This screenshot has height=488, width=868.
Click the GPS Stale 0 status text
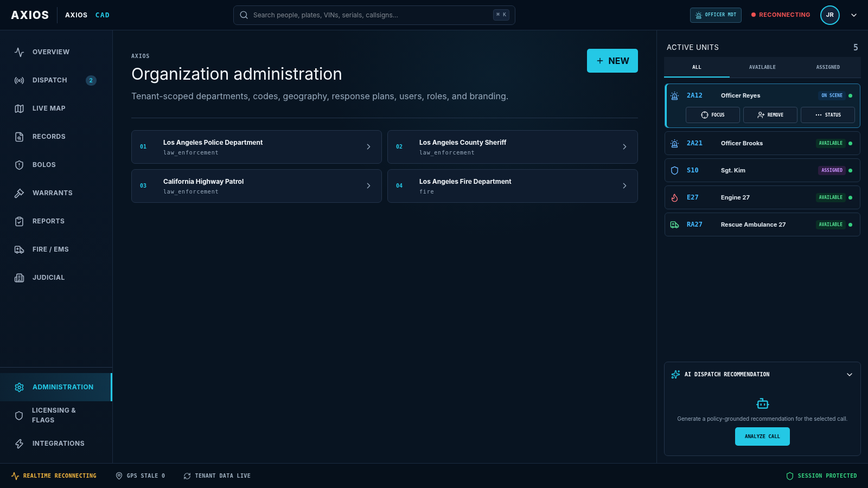(146, 476)
